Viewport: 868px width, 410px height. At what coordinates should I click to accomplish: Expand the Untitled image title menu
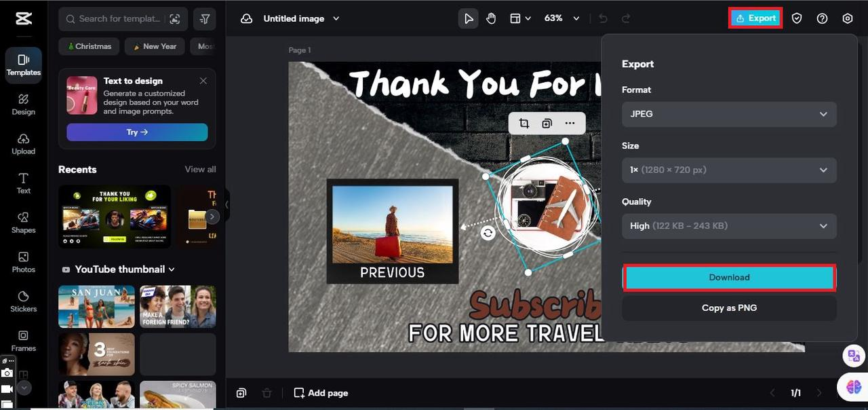click(336, 18)
